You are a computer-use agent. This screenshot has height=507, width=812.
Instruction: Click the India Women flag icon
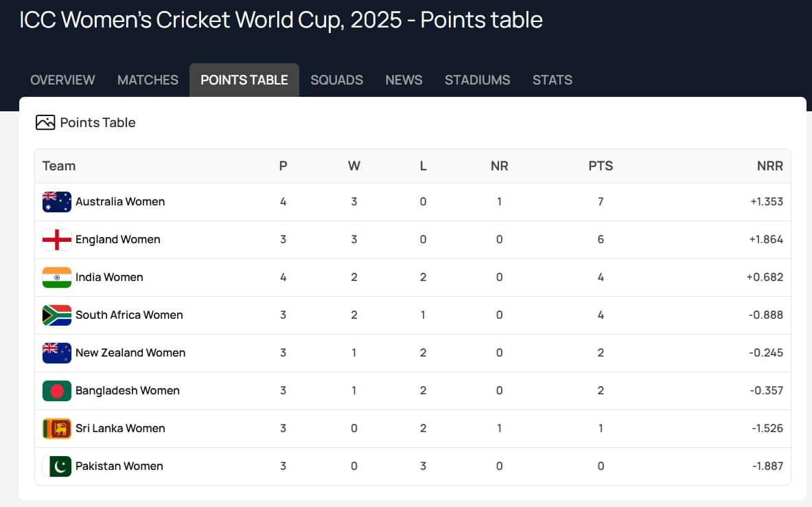pyautogui.click(x=57, y=278)
